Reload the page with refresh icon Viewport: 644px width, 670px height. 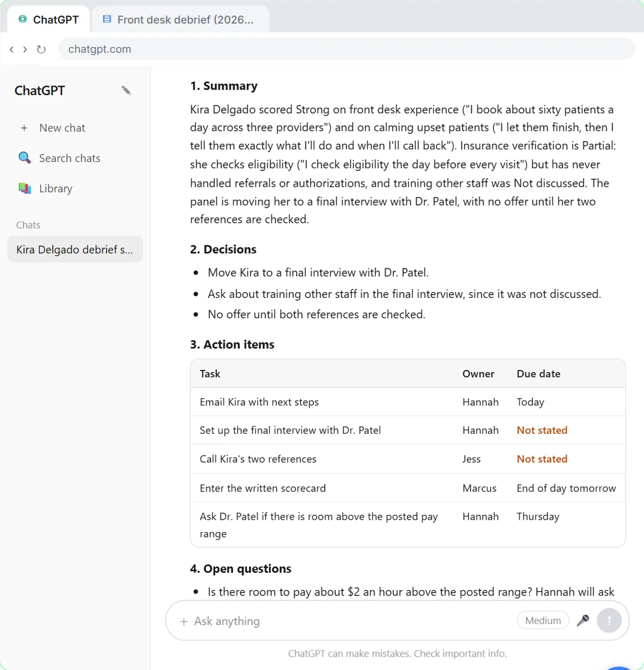(41, 49)
